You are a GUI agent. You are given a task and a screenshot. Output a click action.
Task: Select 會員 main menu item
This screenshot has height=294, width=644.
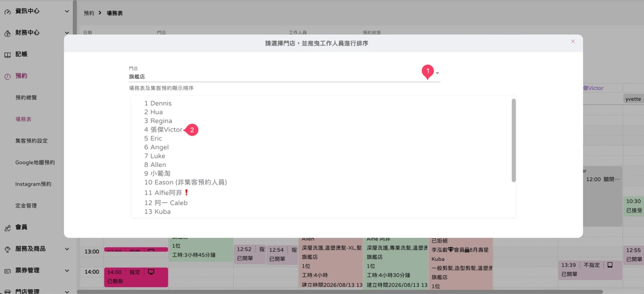[21, 227]
